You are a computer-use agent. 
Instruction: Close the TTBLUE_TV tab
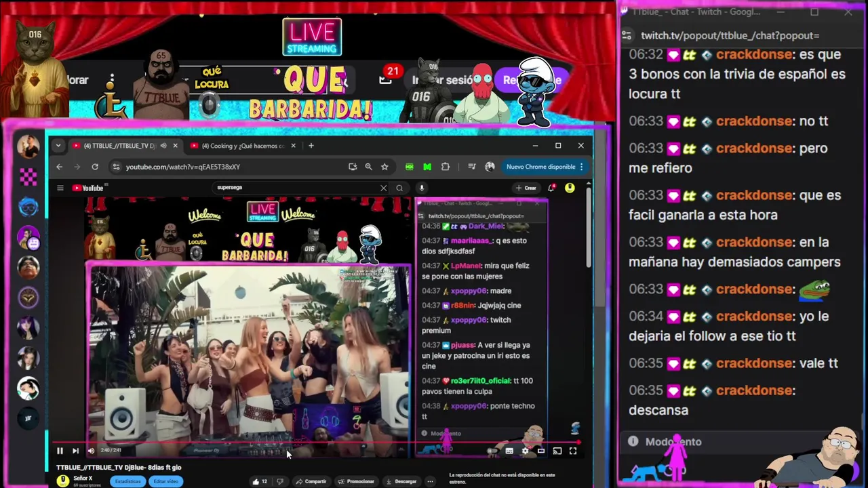coord(175,146)
